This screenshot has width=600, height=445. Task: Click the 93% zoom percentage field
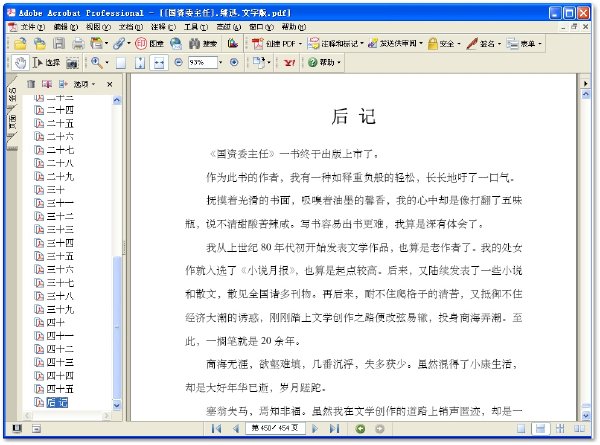[x=202, y=62]
